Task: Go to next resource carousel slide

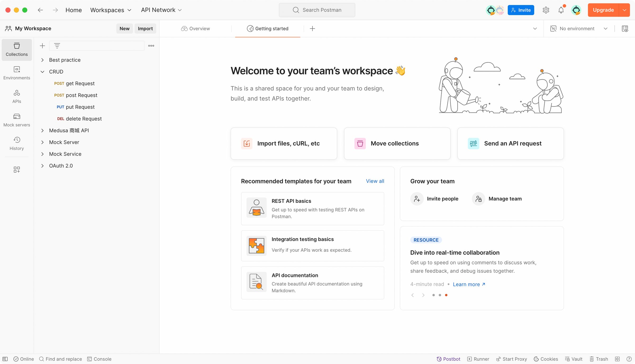Action: [423, 295]
